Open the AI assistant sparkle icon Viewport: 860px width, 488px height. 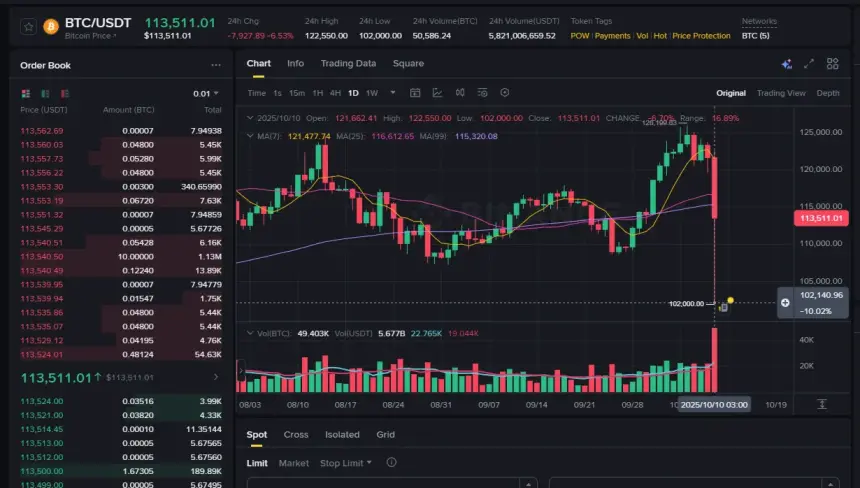coord(787,64)
